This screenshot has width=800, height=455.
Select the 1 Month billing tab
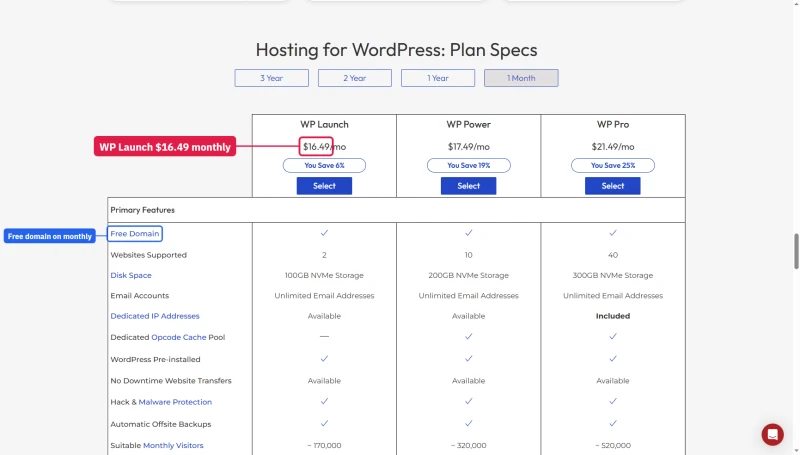coord(521,78)
